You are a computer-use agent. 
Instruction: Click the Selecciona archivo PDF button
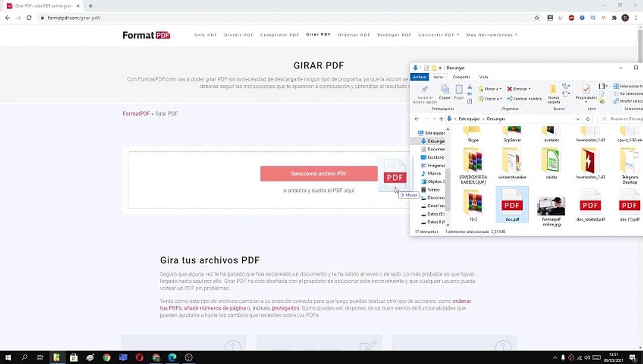click(318, 173)
